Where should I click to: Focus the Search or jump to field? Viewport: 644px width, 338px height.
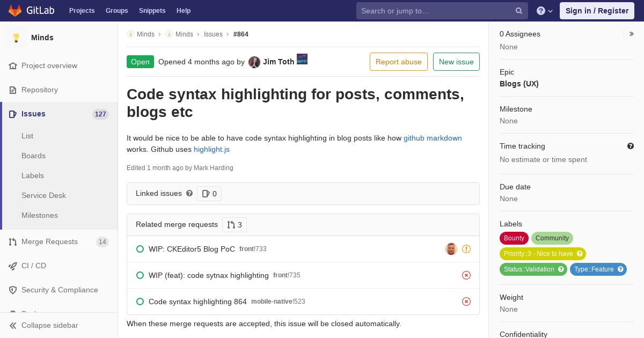pyautogui.click(x=435, y=11)
